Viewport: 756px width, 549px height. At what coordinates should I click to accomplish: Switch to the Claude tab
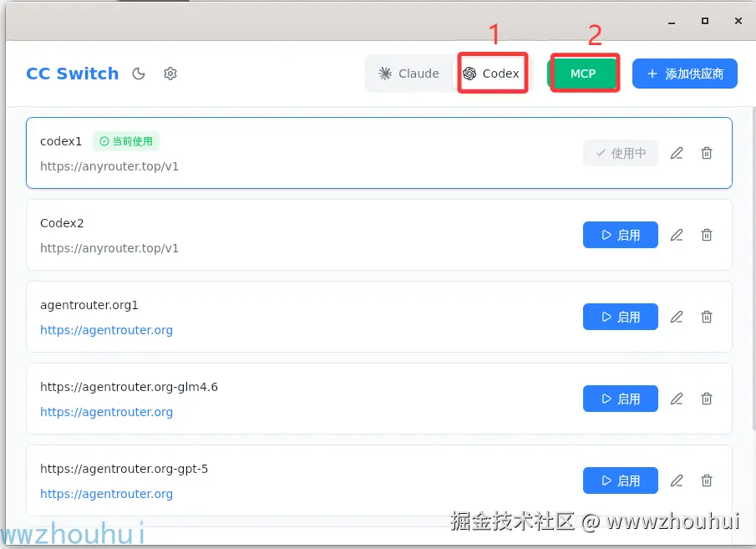[x=408, y=74]
